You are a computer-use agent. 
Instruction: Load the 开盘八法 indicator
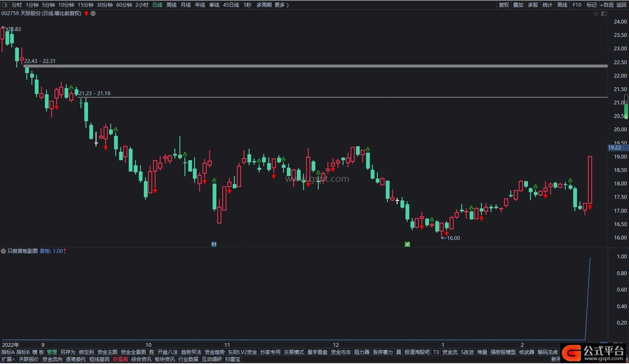pyautogui.click(x=168, y=352)
